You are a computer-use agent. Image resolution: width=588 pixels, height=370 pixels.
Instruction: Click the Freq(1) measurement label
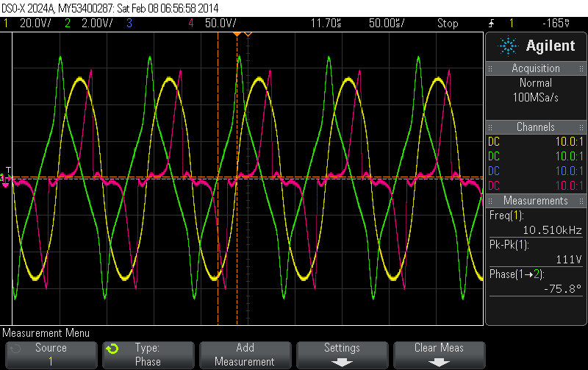506,216
